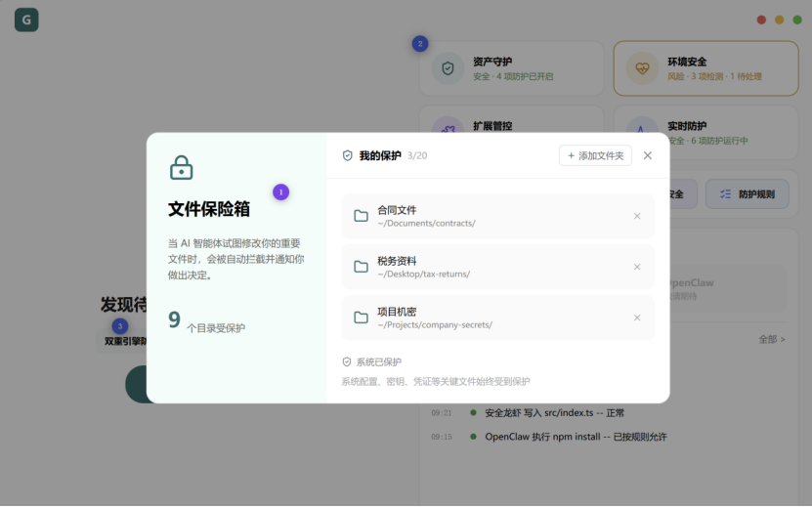Click the 添加文件夹 button
The width and height of the screenshot is (812, 507).
tap(595, 155)
